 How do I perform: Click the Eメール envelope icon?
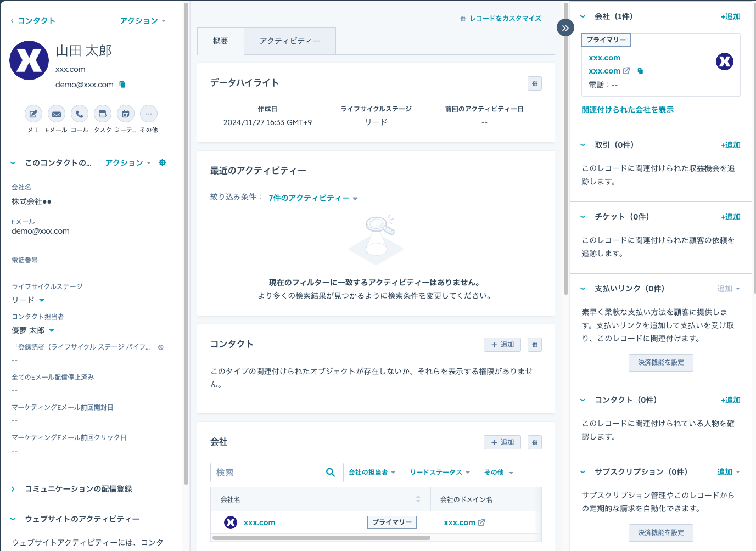click(x=57, y=114)
